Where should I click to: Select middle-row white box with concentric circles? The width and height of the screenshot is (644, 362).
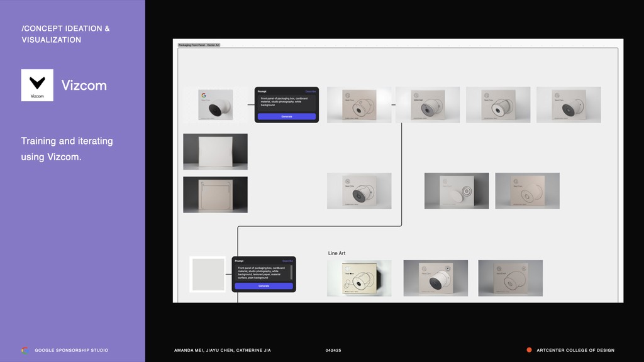coord(457,191)
